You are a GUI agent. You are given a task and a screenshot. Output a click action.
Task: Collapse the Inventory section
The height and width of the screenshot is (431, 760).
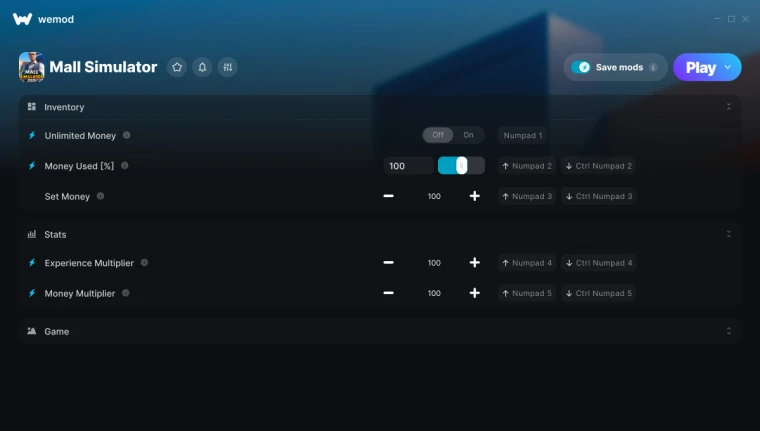(x=728, y=107)
